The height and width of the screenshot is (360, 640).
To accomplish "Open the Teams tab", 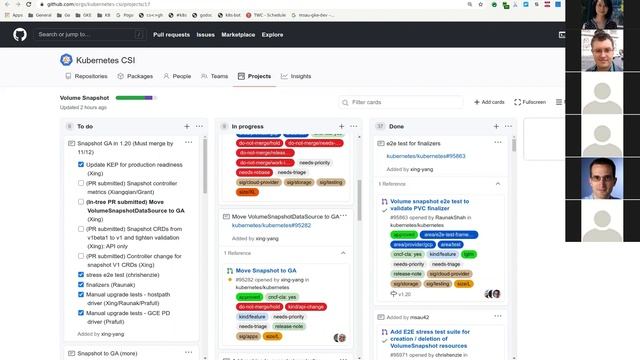I will click(x=214, y=76).
